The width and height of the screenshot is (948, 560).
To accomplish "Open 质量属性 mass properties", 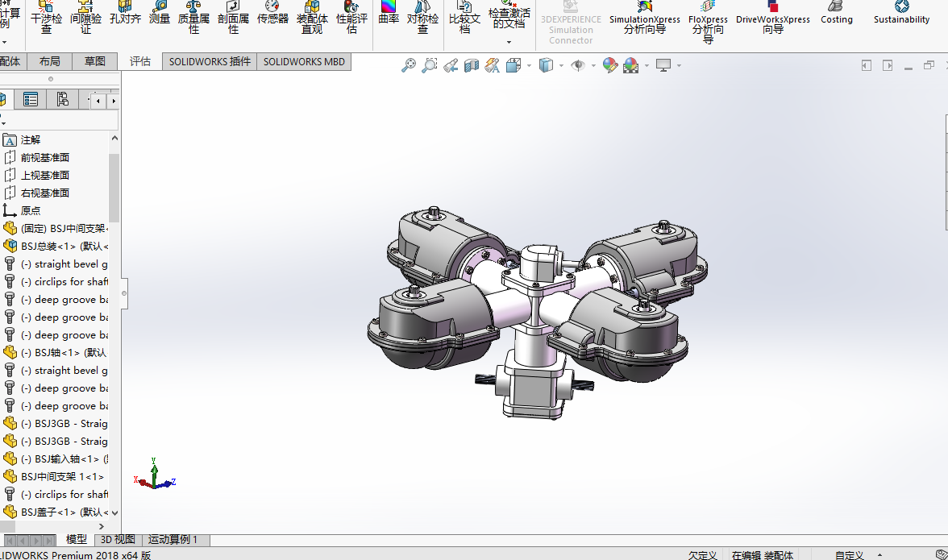I will pyautogui.click(x=193, y=17).
